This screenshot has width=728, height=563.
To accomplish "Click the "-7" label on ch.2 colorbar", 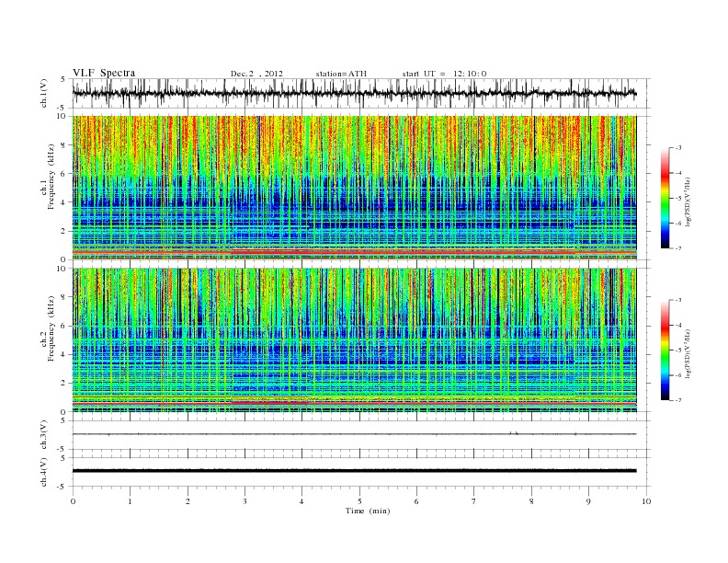I will [678, 400].
